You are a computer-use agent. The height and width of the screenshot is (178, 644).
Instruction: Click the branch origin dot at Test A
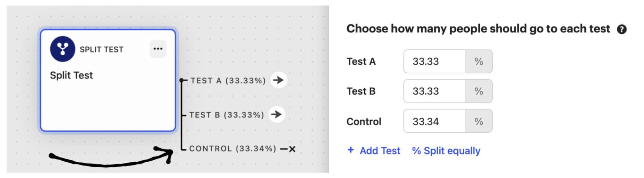pyautogui.click(x=181, y=80)
